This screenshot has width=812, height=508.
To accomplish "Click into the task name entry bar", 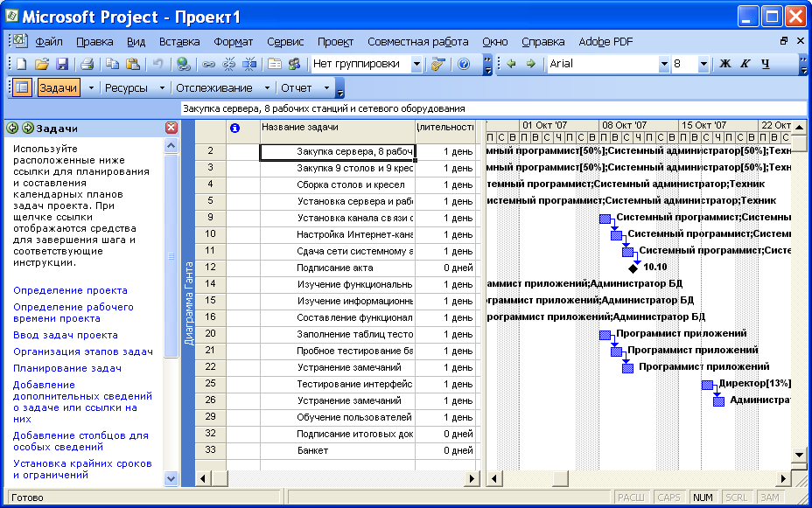I will pos(492,108).
